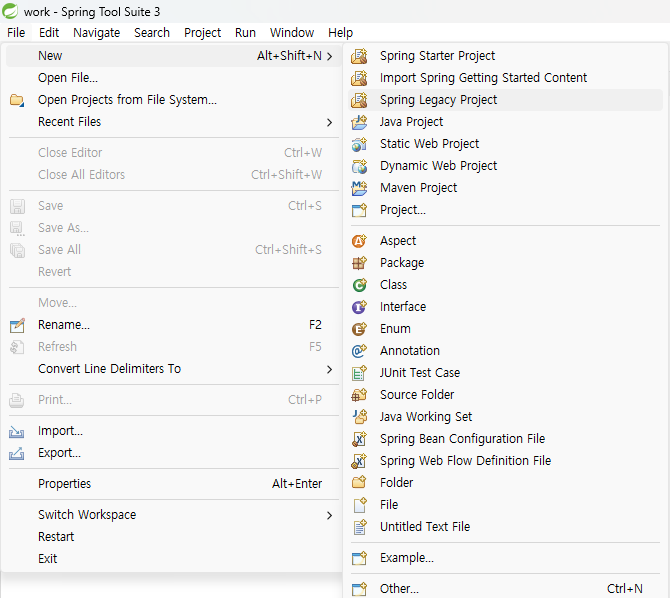The image size is (670, 598).
Task: Click the Aspect icon
Action: point(359,241)
